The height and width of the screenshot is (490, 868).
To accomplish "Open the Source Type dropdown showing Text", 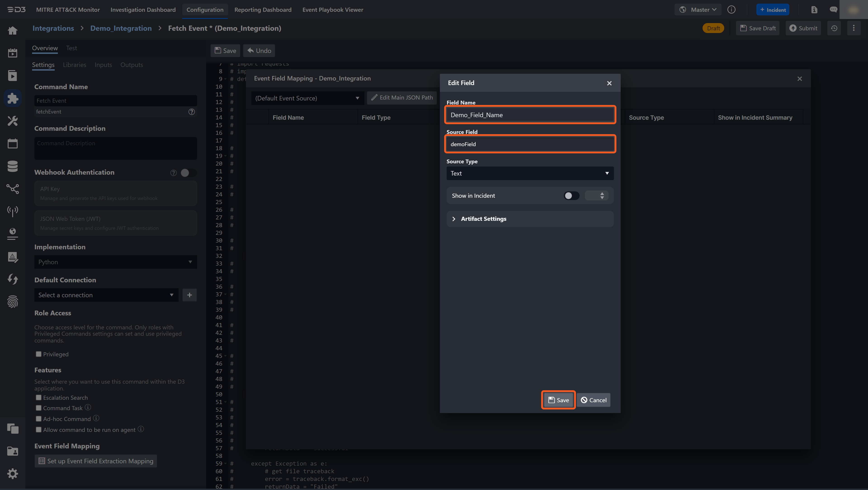I will pos(530,173).
